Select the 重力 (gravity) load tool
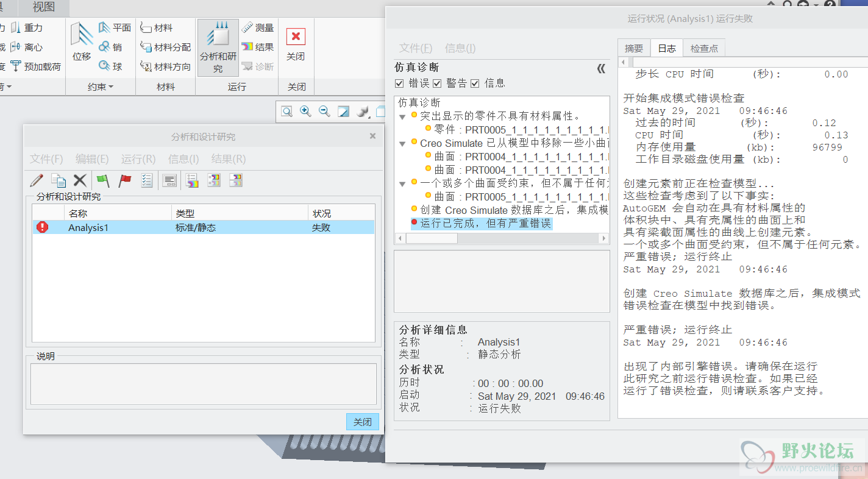868x479 pixels. (x=26, y=27)
